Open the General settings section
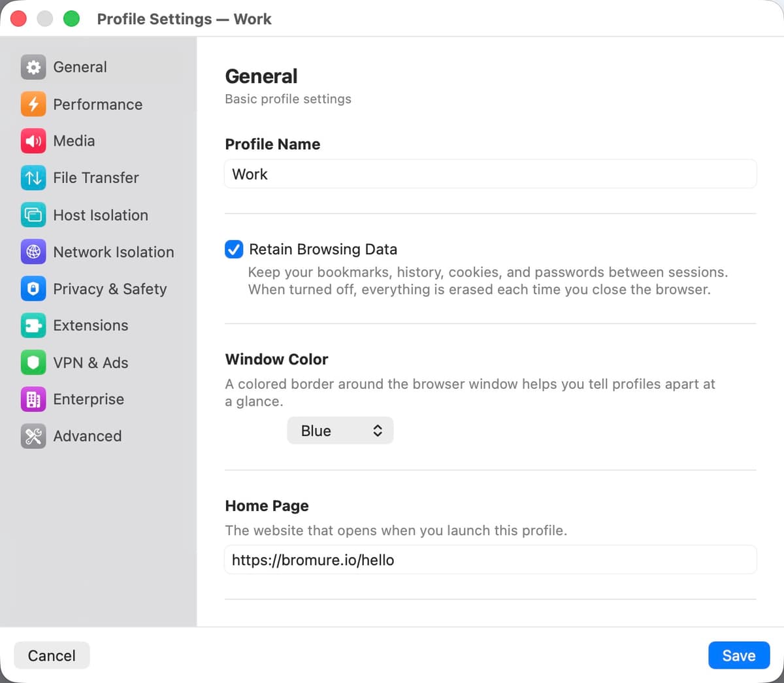This screenshot has height=683, width=784. (98, 67)
